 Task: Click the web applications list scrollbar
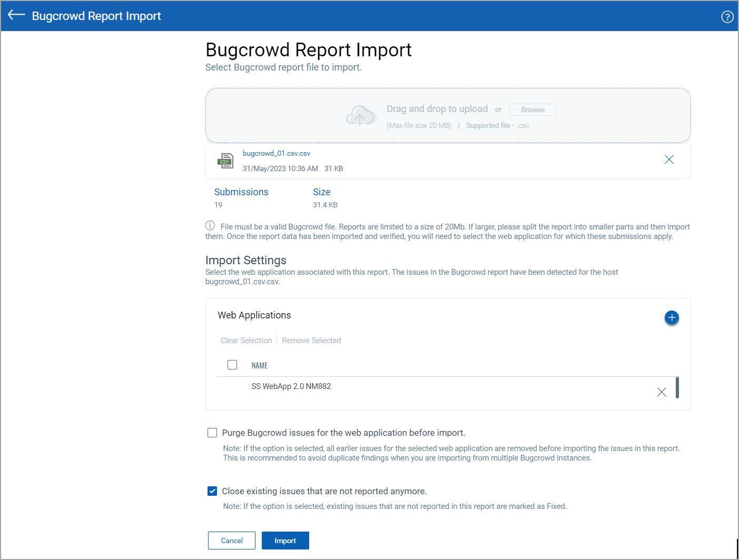pyautogui.click(x=677, y=387)
